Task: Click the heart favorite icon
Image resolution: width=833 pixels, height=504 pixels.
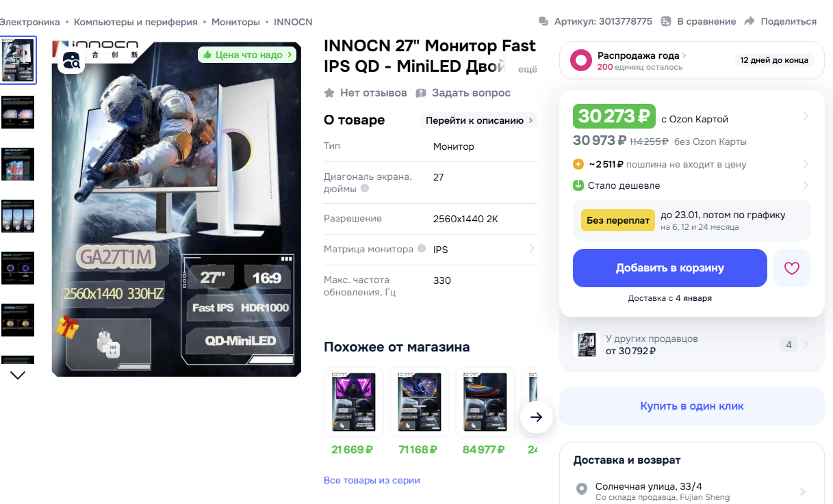Action: [x=792, y=268]
